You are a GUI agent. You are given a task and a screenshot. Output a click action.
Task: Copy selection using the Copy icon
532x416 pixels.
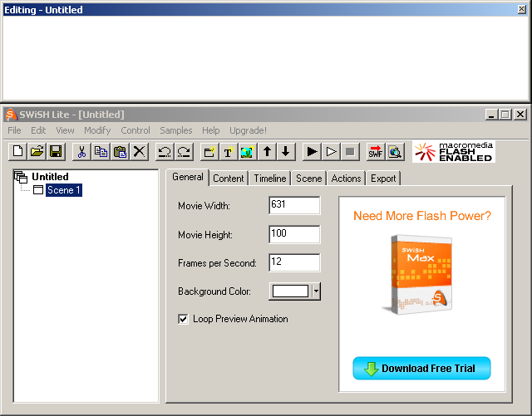(x=101, y=151)
